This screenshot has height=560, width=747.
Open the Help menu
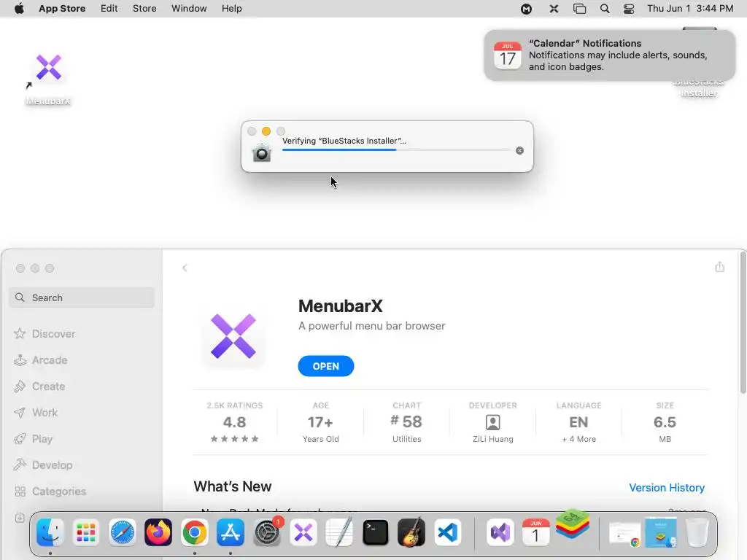(x=231, y=9)
